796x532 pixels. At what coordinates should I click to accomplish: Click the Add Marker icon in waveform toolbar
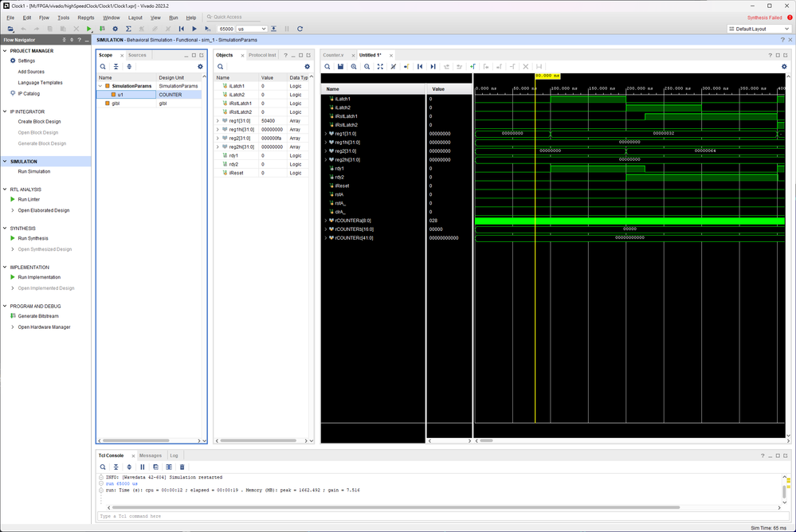[473, 67]
